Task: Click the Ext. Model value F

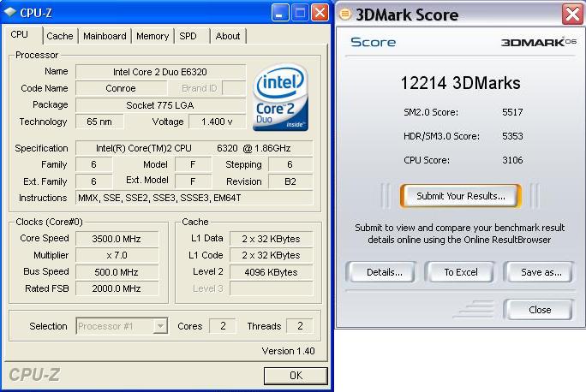Action: click(x=193, y=181)
